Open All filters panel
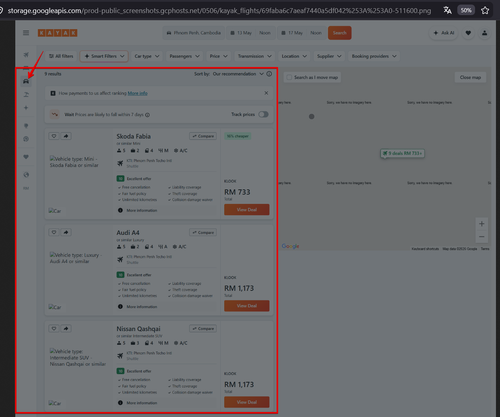Screen dimensions: 500x417 (x=61, y=56)
